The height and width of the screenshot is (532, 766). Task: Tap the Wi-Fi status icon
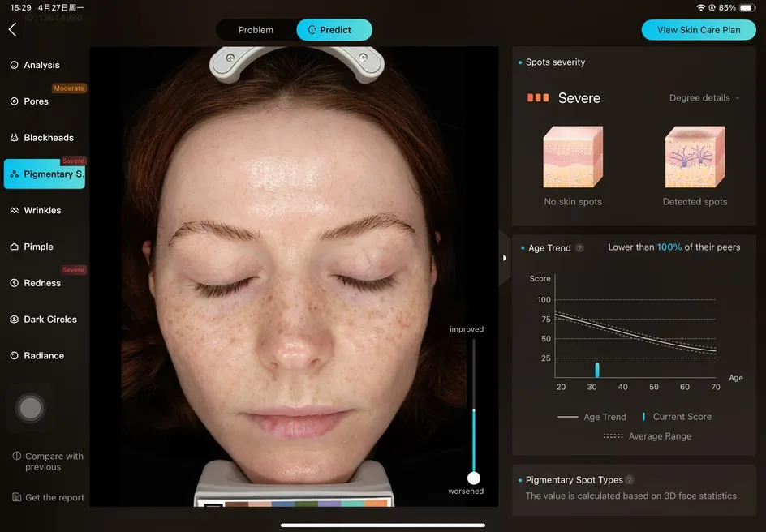tap(700, 8)
